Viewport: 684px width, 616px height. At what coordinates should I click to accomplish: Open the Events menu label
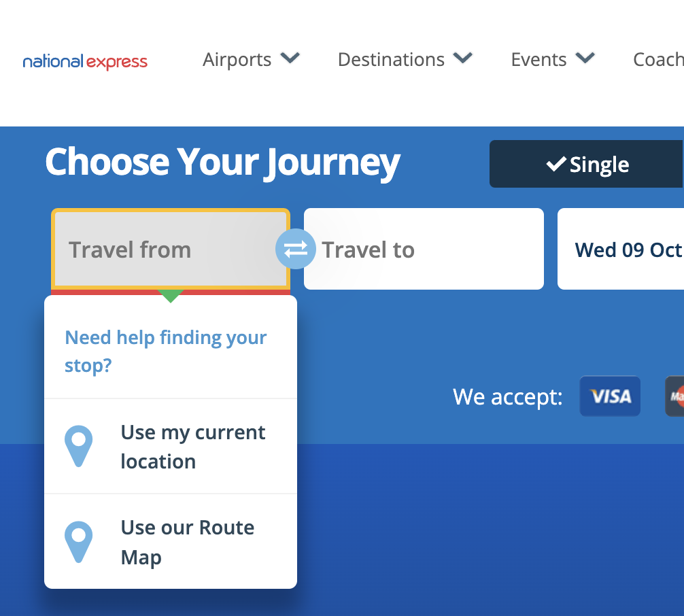tap(538, 60)
